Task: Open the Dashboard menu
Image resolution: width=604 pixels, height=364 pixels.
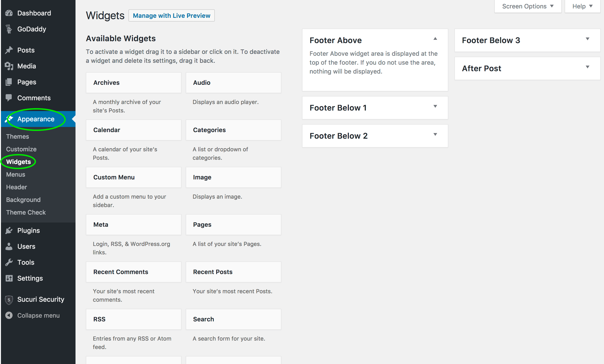Action: [x=38, y=13]
